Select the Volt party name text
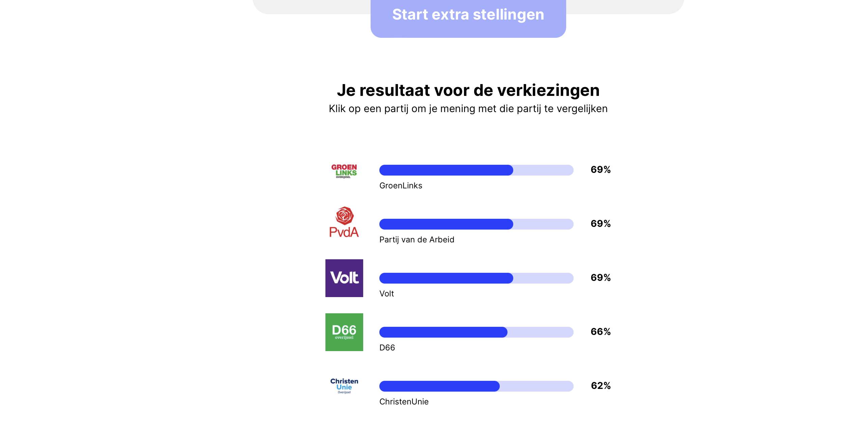The height and width of the screenshot is (422, 868). [x=386, y=294]
